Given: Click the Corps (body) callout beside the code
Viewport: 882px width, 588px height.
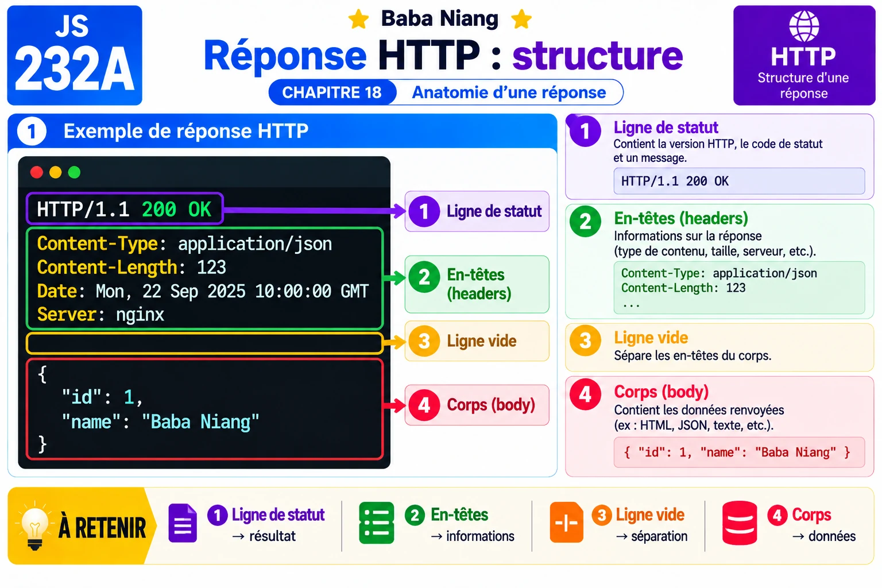Looking at the screenshot, I should [477, 405].
